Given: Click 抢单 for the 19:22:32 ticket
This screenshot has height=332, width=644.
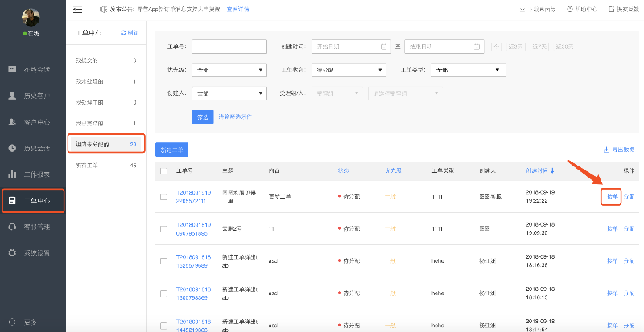Looking at the screenshot, I should tap(612, 197).
